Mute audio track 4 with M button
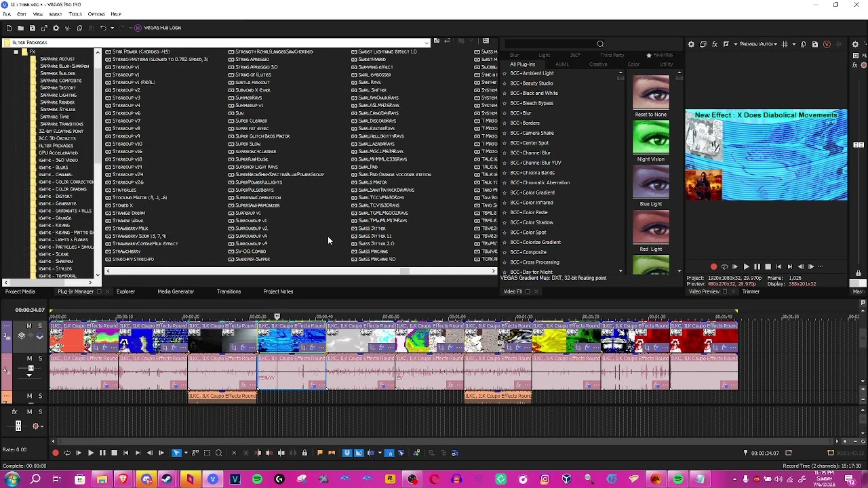 [29, 359]
